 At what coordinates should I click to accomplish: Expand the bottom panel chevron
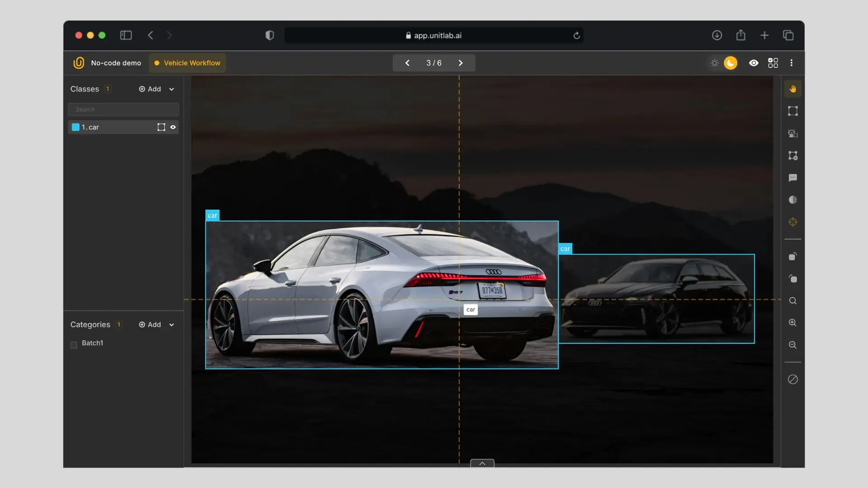click(482, 463)
